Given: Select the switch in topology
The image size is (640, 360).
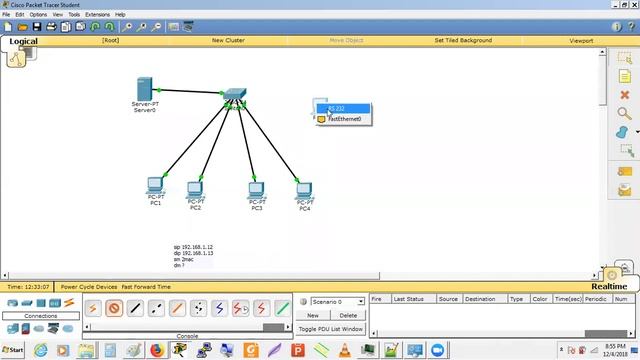Looking at the screenshot, I should tap(235, 94).
